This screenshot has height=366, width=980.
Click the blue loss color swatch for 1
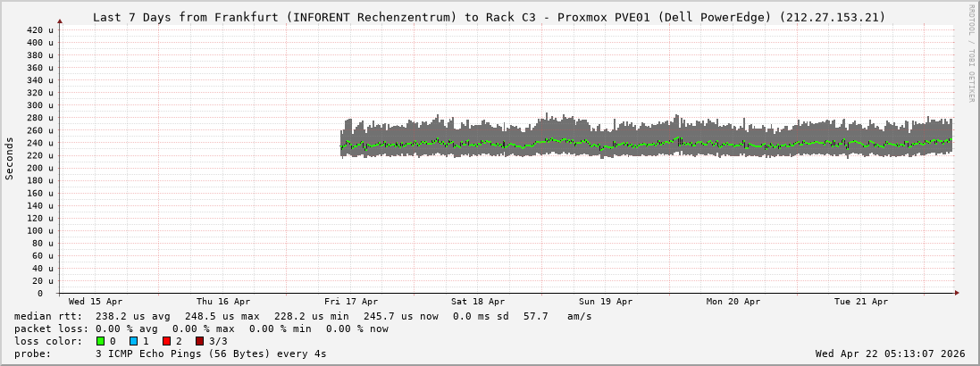[x=133, y=341]
